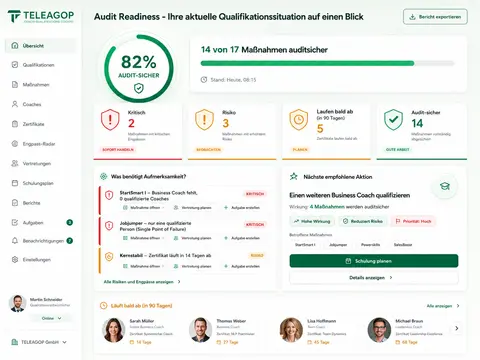
Task: Click the 82% audit-sicher progress ring
Action: click(x=139, y=68)
